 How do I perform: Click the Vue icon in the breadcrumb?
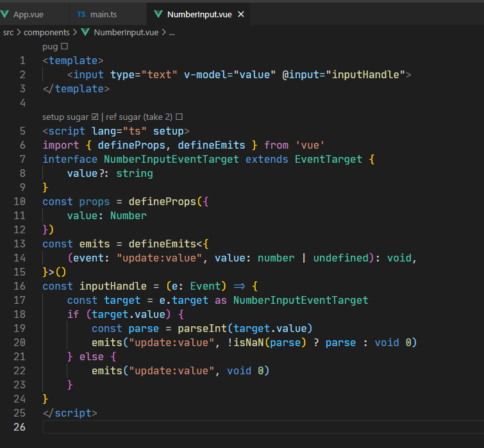pyautogui.click(x=85, y=32)
